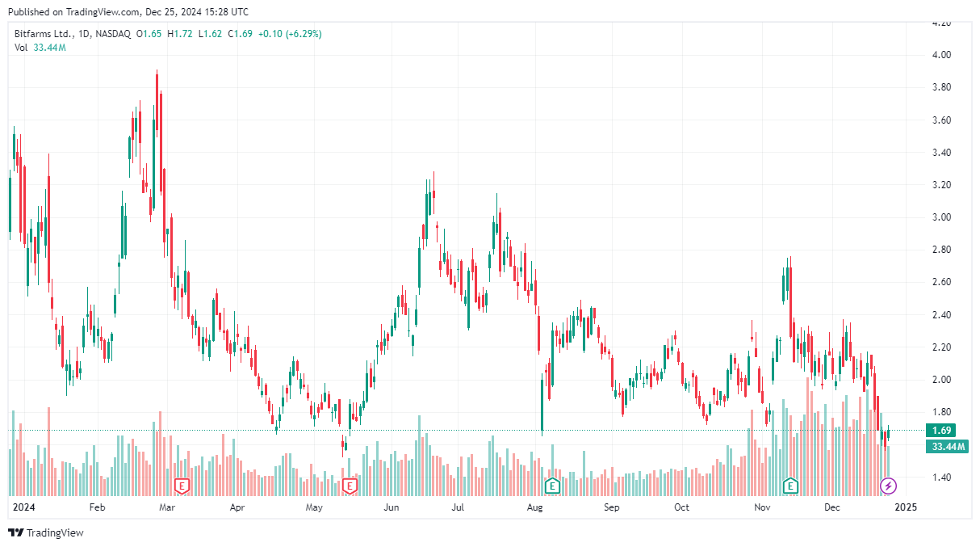Click the 2.20 price axis label

click(942, 347)
